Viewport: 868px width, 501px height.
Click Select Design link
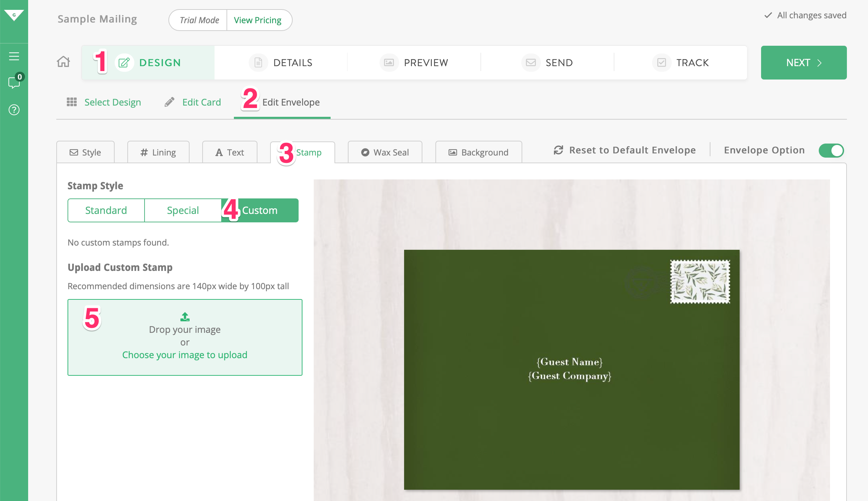point(113,102)
